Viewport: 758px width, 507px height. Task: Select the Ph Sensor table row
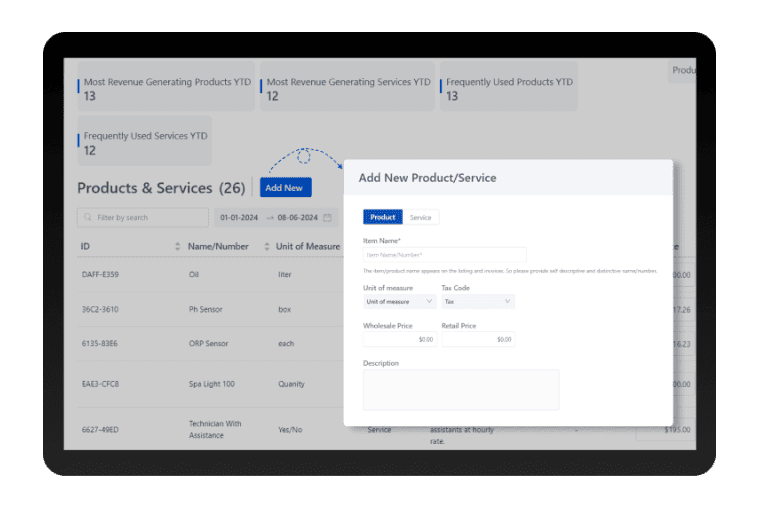point(210,309)
